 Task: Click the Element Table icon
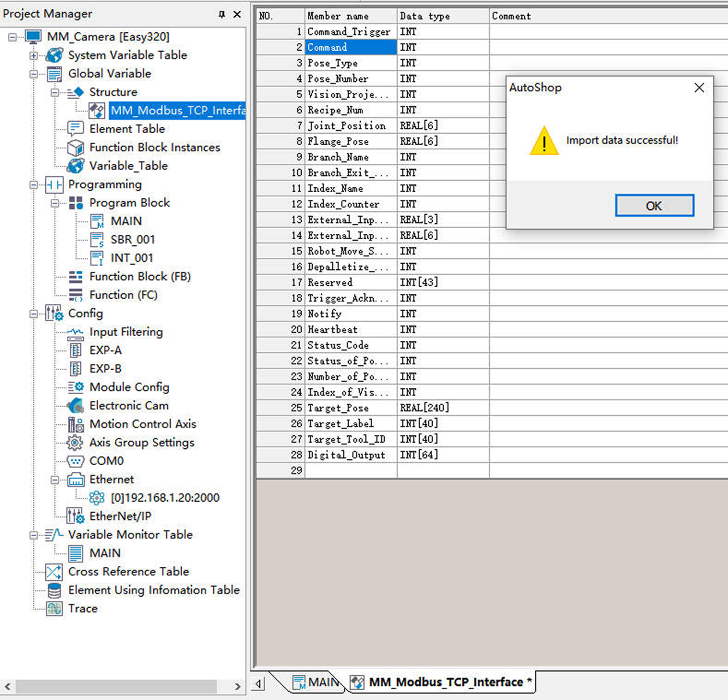[75, 129]
